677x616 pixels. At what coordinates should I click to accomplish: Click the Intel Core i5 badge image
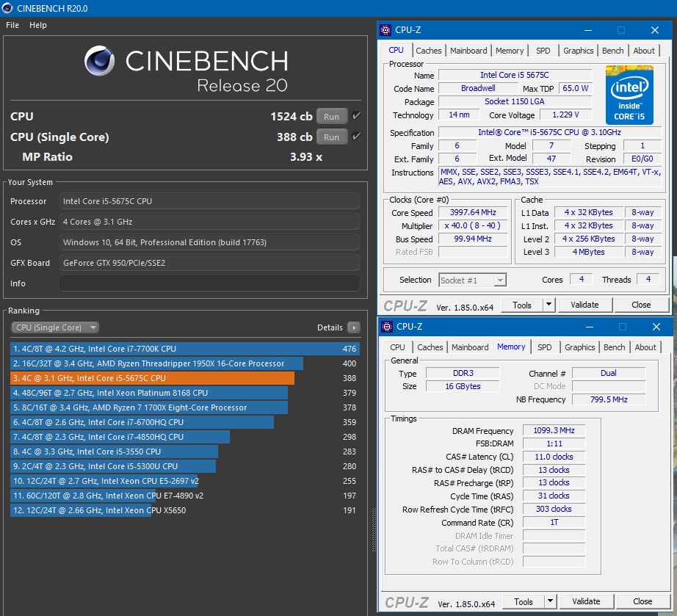tap(629, 94)
